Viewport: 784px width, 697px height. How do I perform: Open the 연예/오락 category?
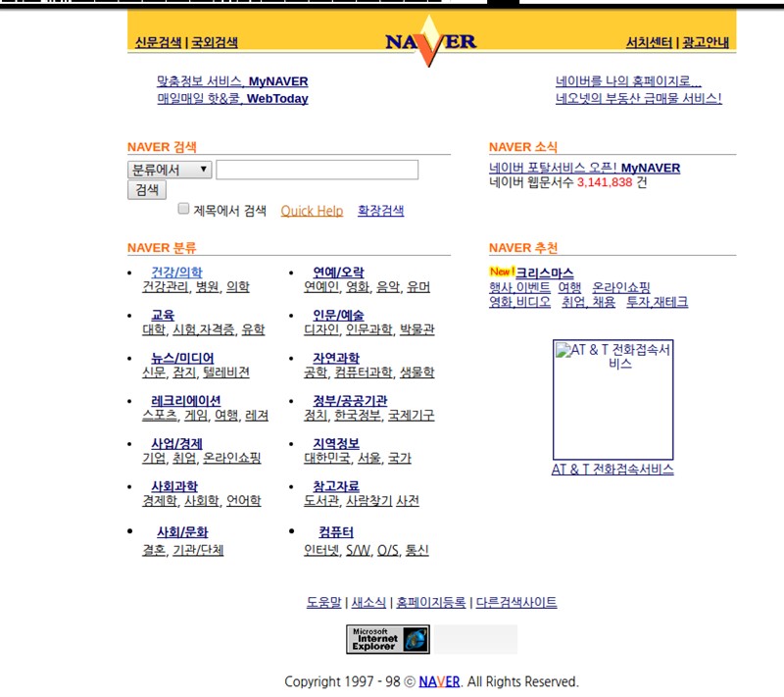338,273
